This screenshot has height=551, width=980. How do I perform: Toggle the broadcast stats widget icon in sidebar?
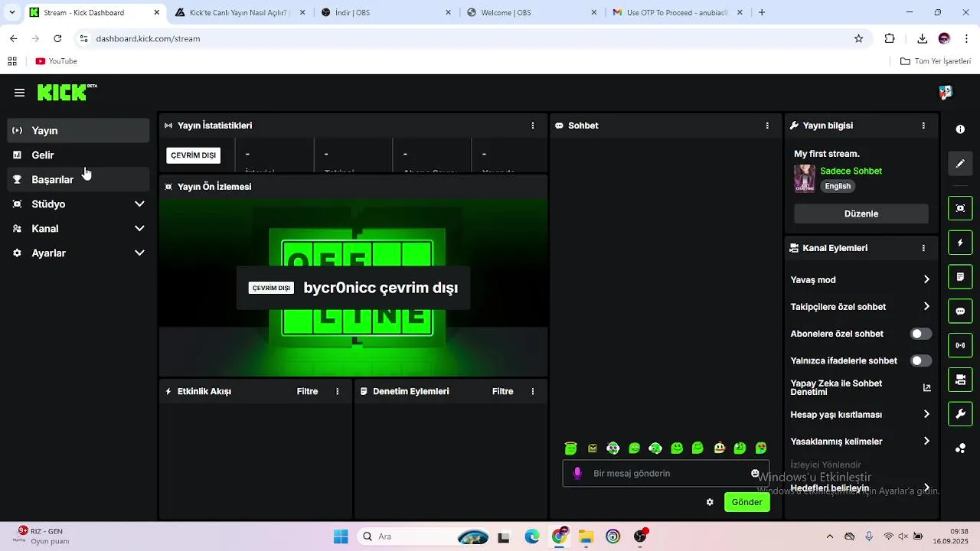coord(960,345)
